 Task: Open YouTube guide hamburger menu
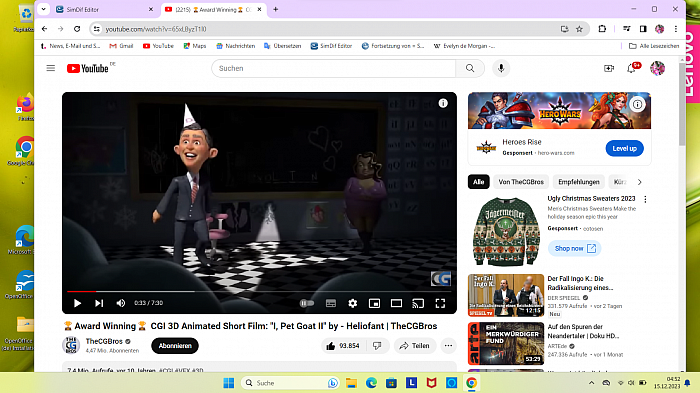50,68
